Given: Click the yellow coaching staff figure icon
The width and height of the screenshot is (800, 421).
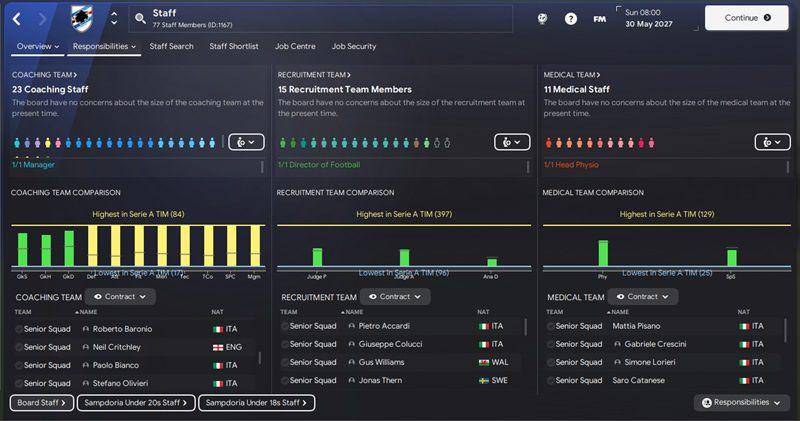Looking at the screenshot, I should pyautogui.click(x=48, y=143).
